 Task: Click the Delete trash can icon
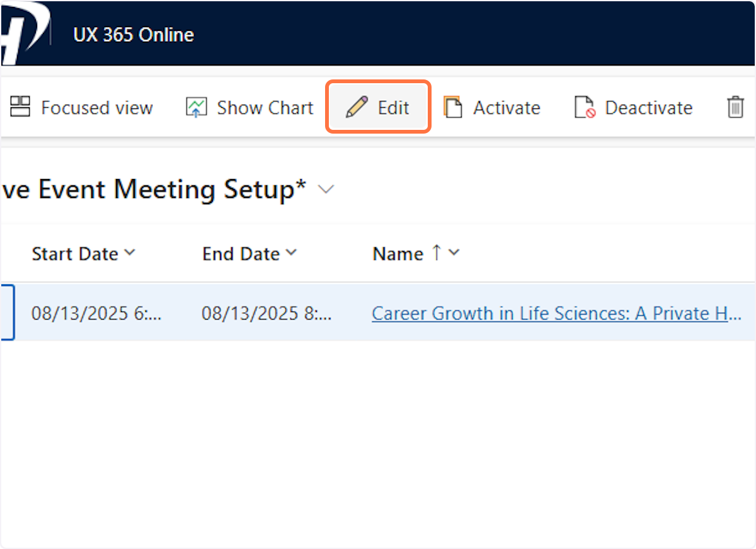coord(735,108)
